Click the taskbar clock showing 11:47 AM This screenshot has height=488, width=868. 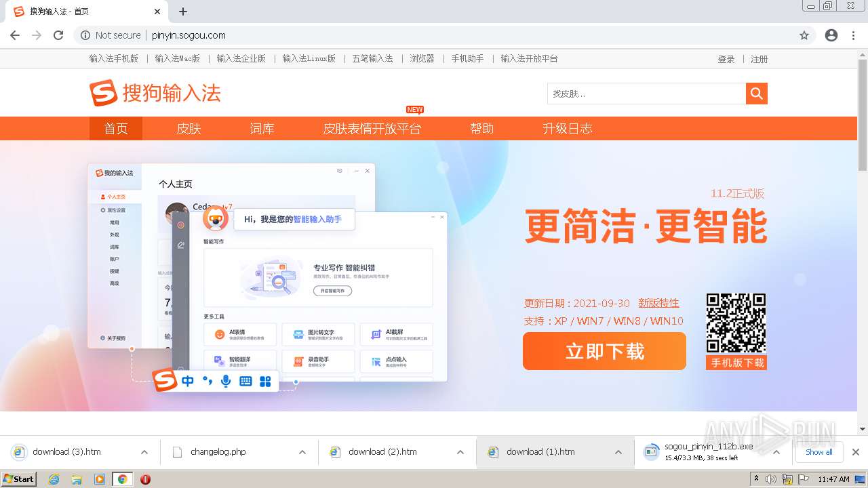(833, 479)
